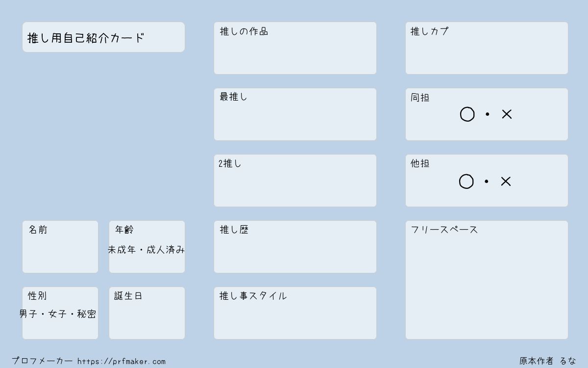
Task: Open the prfmaker.com link
Action: coord(122,362)
